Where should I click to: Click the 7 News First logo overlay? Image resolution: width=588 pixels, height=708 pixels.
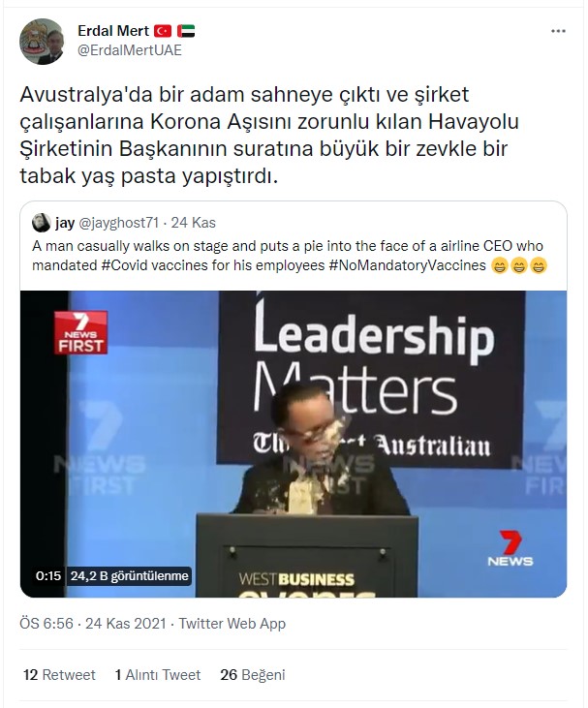(x=80, y=333)
